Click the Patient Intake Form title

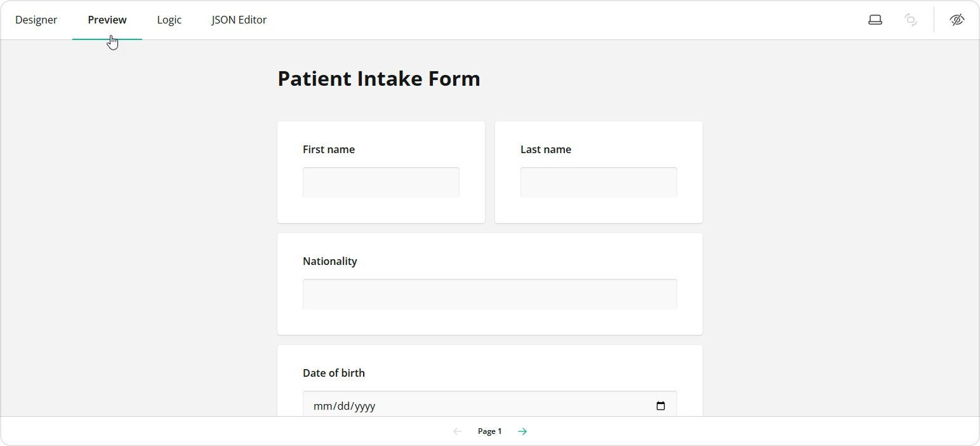pos(378,78)
